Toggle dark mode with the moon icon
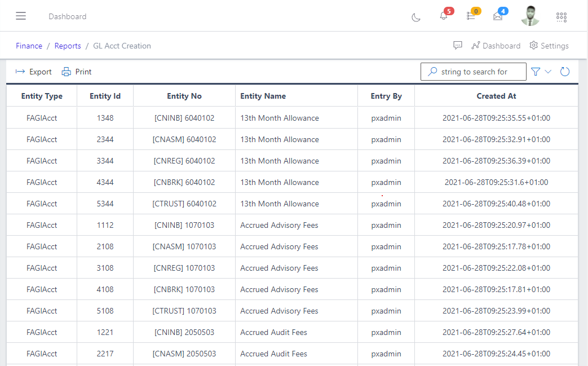Viewport: 588px width, 366px height. [415, 17]
